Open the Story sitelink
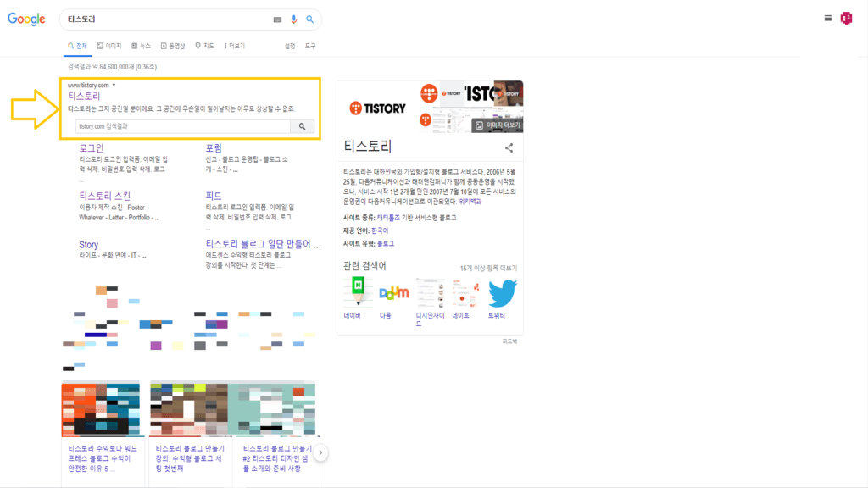 88,245
